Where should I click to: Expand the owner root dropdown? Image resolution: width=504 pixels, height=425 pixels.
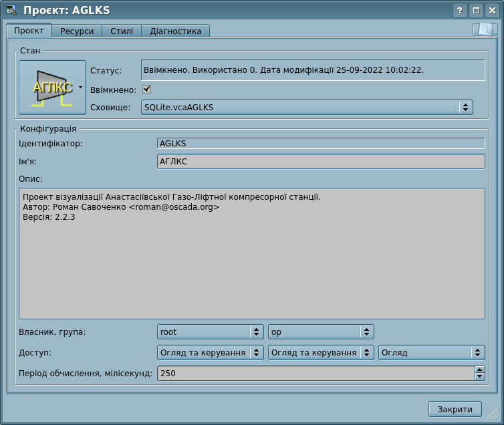[x=210, y=331]
